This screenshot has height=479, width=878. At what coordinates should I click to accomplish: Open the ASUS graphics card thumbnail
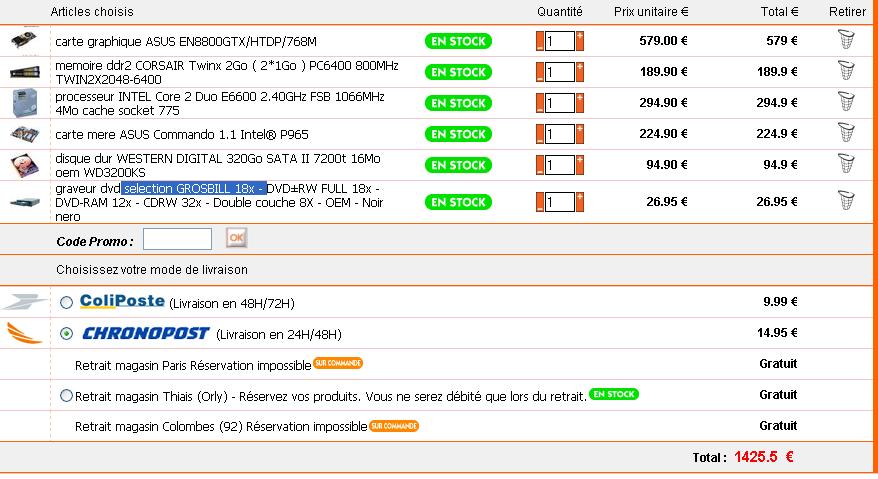pos(24,40)
